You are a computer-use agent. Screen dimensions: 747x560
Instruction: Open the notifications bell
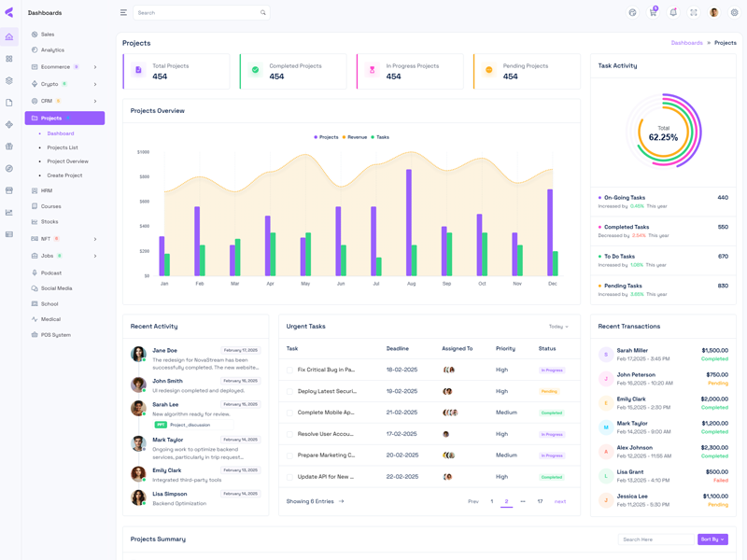pos(673,13)
